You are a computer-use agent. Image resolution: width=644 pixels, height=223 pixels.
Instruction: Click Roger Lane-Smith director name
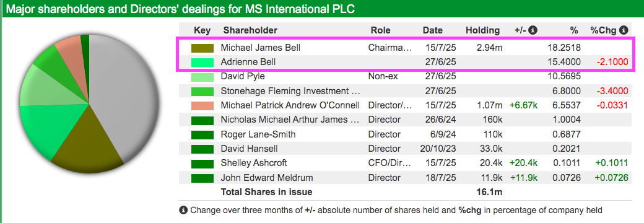pyautogui.click(x=258, y=134)
